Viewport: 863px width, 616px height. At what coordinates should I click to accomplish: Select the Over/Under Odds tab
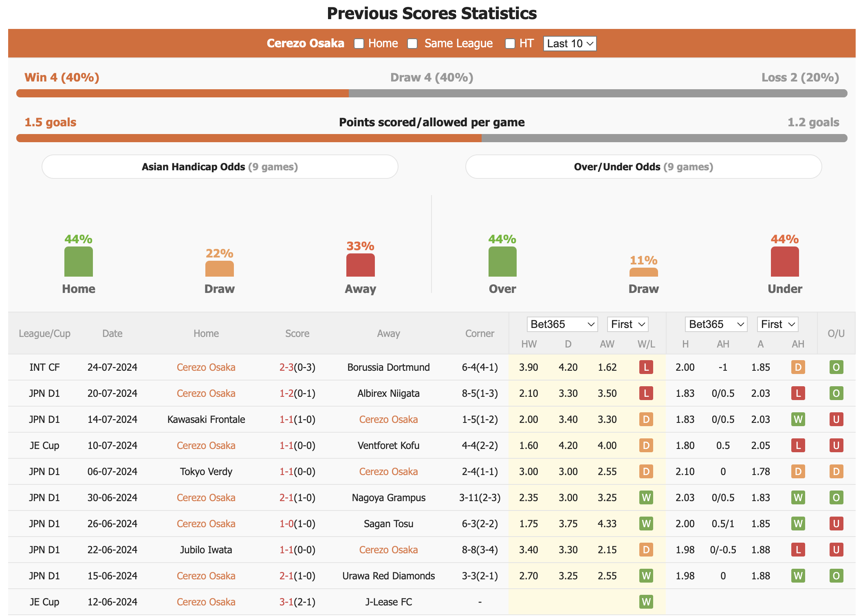pos(643,167)
